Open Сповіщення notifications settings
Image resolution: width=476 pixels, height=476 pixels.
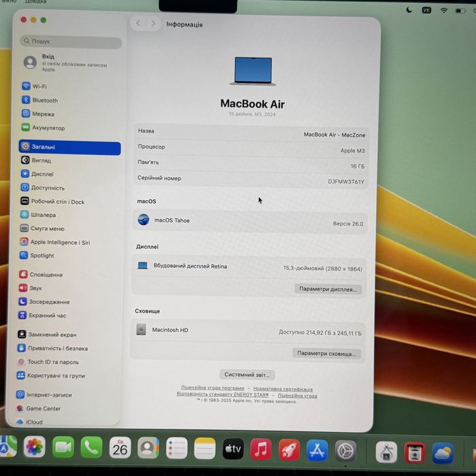click(x=41, y=275)
